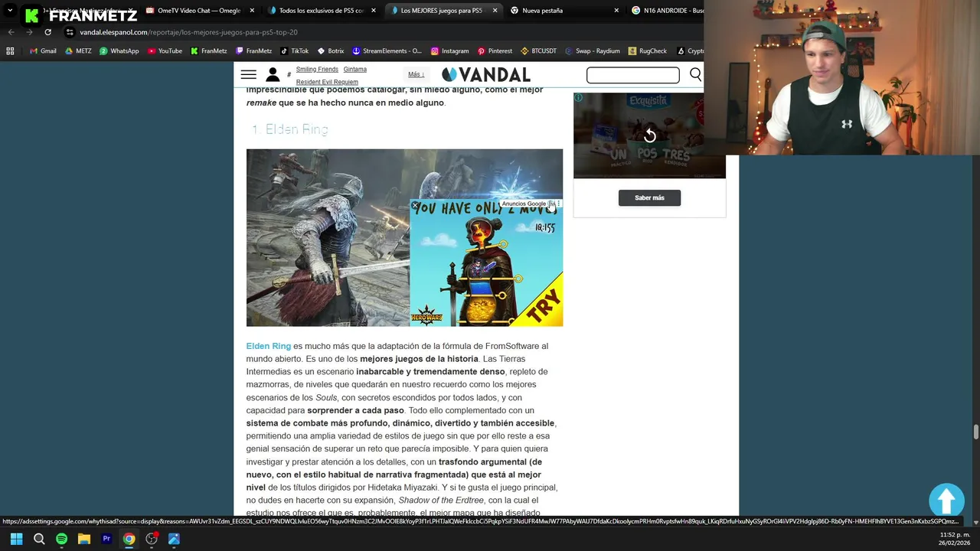Open the Windows Start menu
Viewport: 980px width, 551px height.
coord(16,539)
